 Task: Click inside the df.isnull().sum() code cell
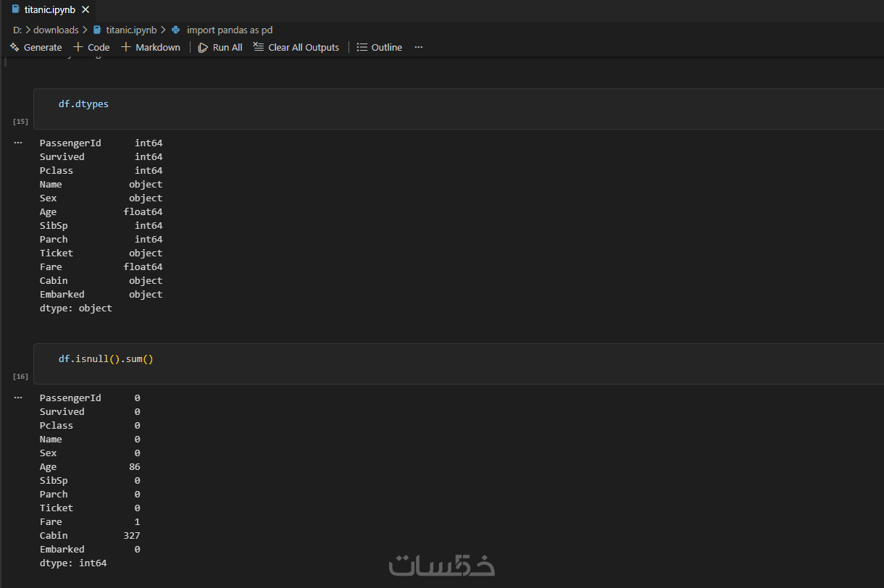(x=459, y=364)
